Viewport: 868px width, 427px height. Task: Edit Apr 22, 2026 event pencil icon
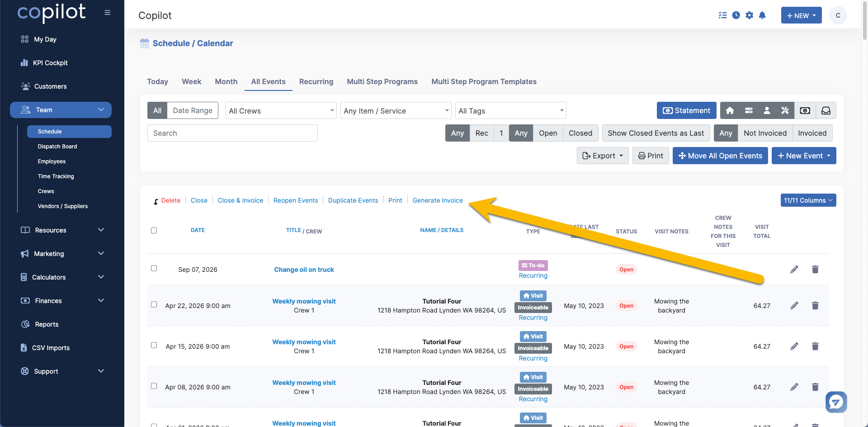pos(794,306)
